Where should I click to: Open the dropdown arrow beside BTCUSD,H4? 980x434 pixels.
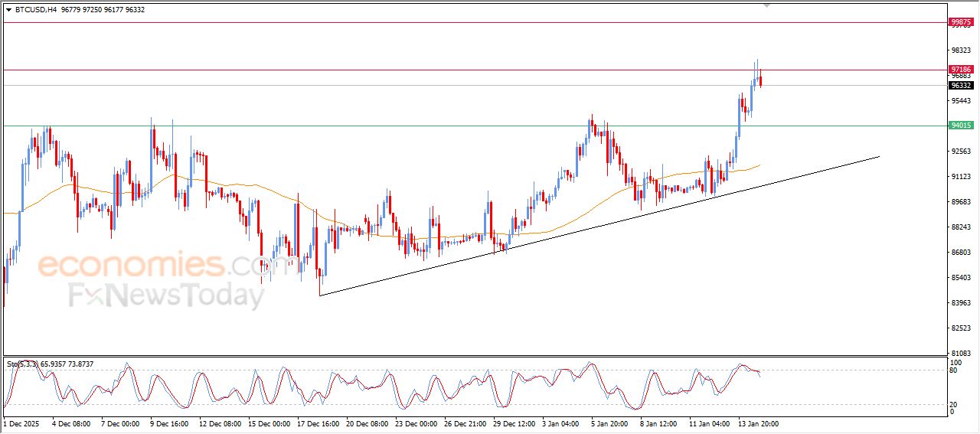tap(8, 10)
